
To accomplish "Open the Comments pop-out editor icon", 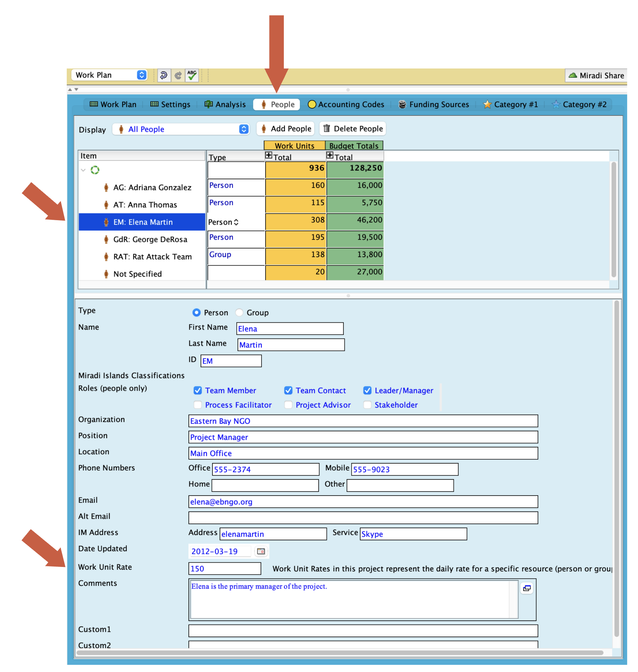I will 526,588.
